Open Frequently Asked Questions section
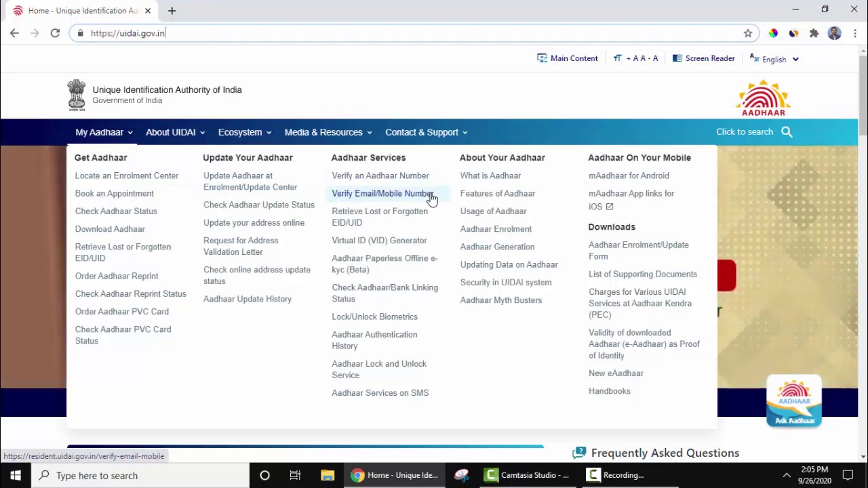The height and width of the screenshot is (488, 868). (x=665, y=453)
